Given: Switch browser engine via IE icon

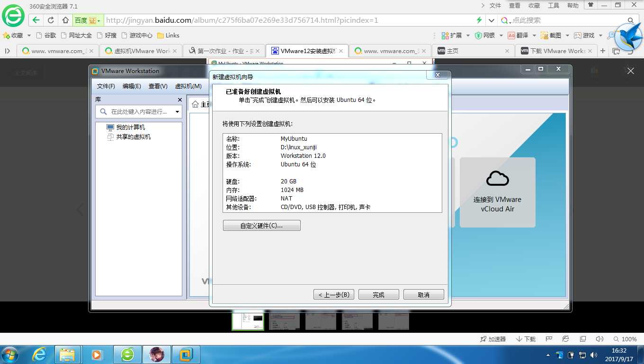Looking at the screenshot, I should coord(565,339).
